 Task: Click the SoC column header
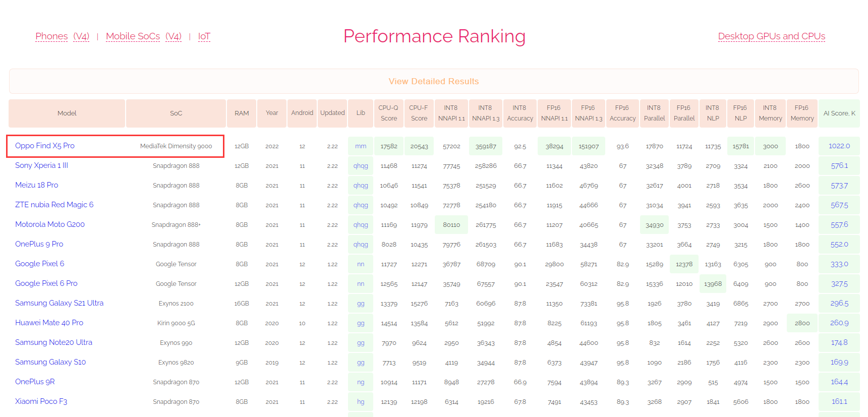[x=176, y=113]
